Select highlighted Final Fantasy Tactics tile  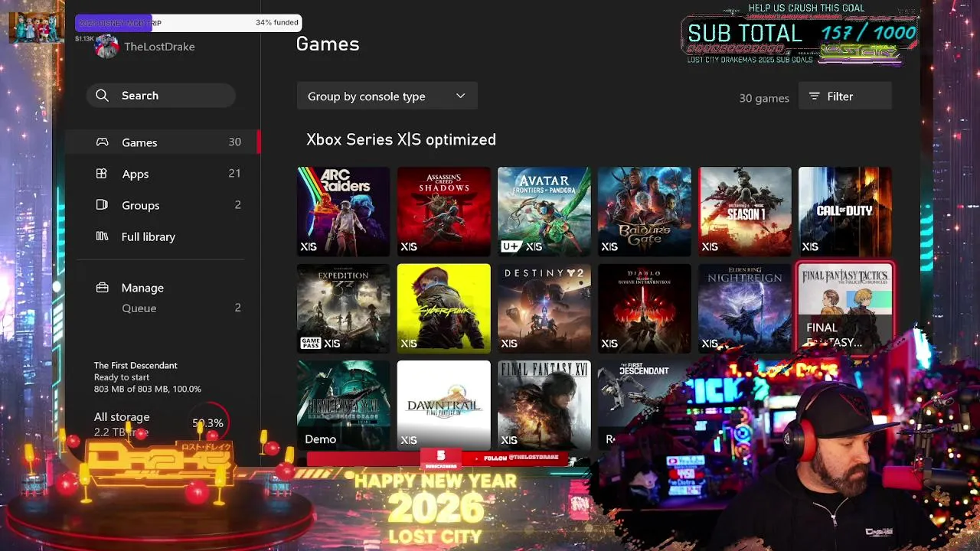click(x=844, y=307)
